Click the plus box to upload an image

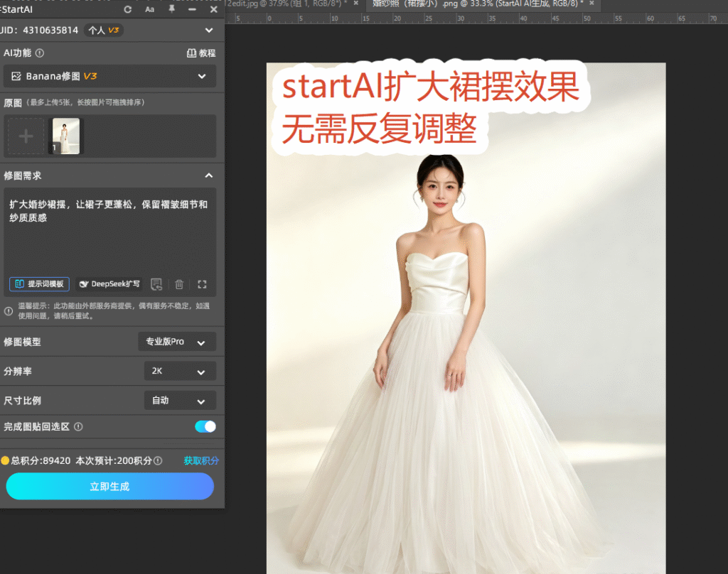[26, 136]
